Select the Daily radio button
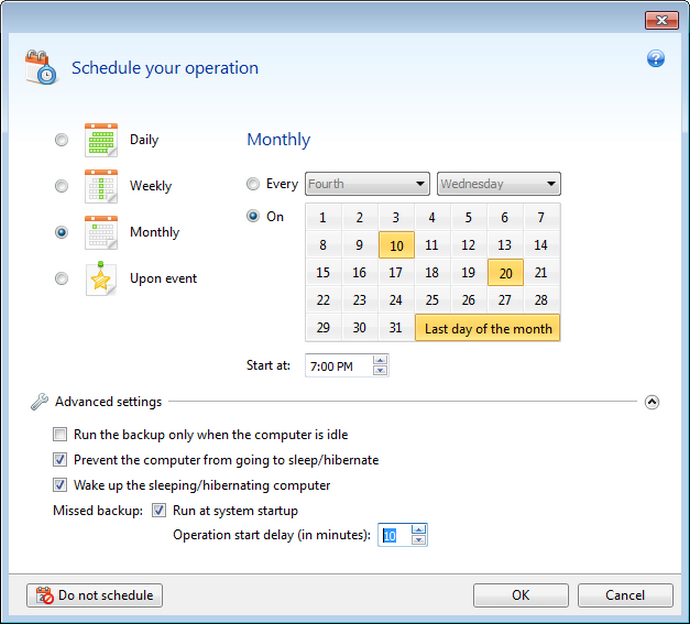690x624 pixels. (x=62, y=140)
